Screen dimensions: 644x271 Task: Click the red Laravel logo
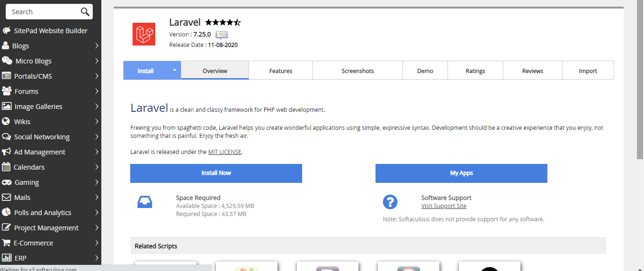click(x=144, y=34)
